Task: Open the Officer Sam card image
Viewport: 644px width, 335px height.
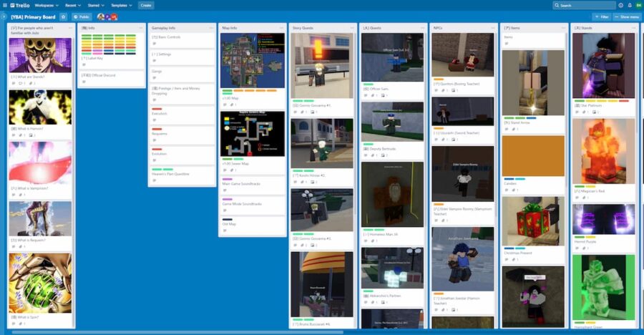Action: (x=392, y=57)
